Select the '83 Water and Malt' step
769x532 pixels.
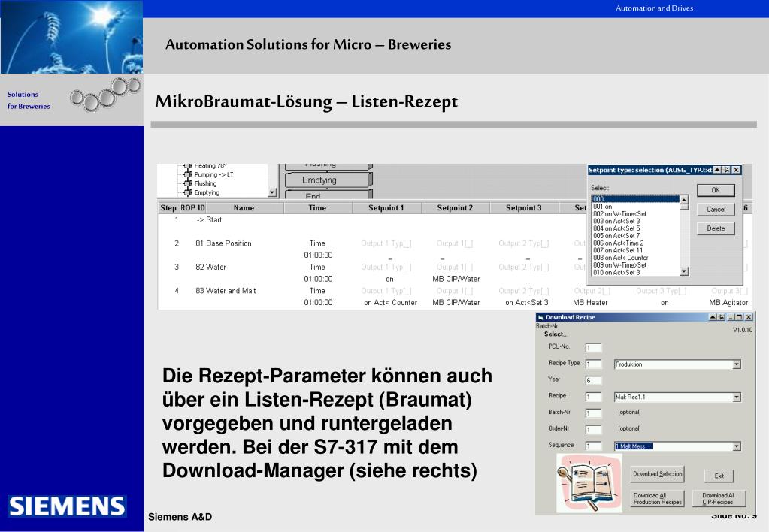(226, 291)
